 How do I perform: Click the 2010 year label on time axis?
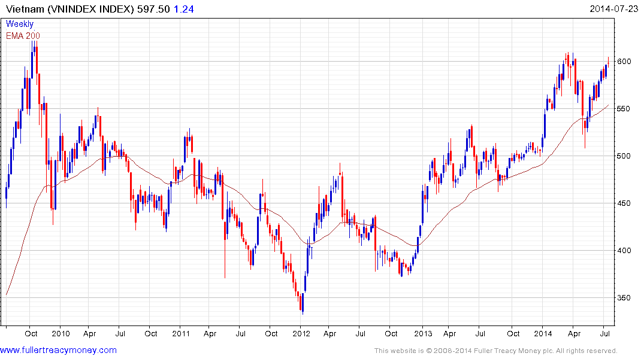(x=61, y=333)
